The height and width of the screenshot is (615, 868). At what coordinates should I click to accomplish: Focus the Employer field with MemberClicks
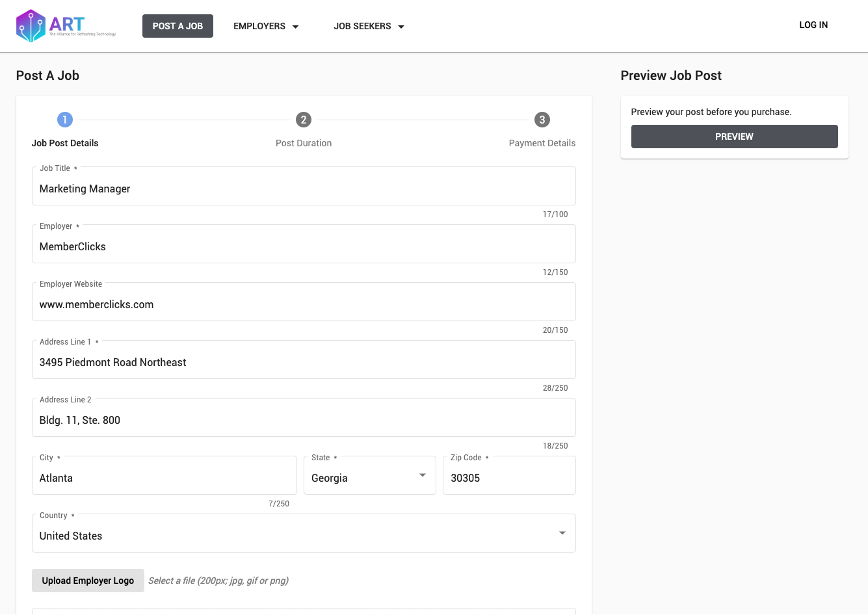(x=304, y=244)
